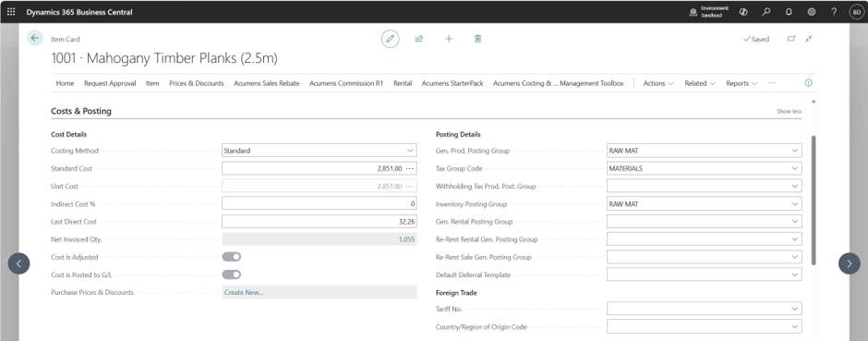868x341 pixels.
Task: Open Unit Cost ellipsis lookup
Action: [410, 187]
